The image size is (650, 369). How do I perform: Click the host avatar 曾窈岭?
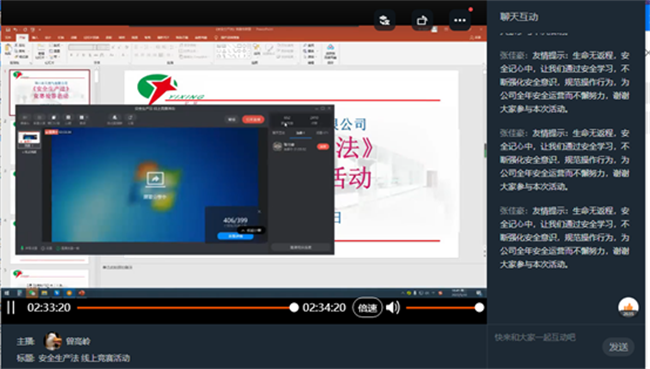point(53,341)
